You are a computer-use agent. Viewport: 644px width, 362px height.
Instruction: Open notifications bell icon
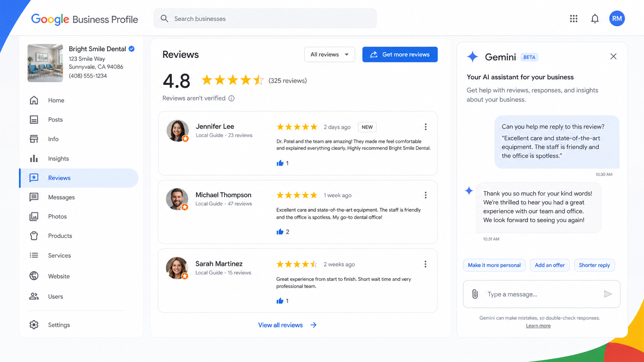595,18
